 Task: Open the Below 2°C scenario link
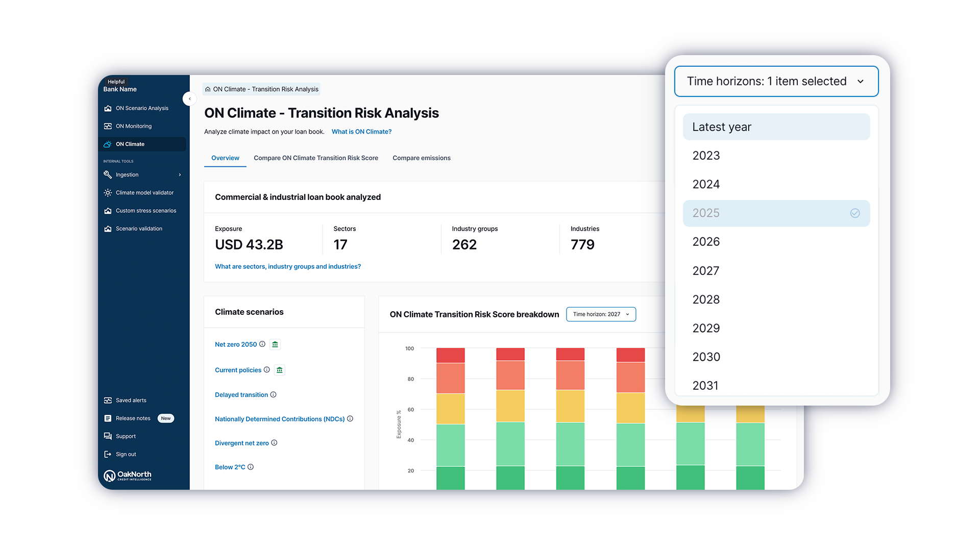230,467
